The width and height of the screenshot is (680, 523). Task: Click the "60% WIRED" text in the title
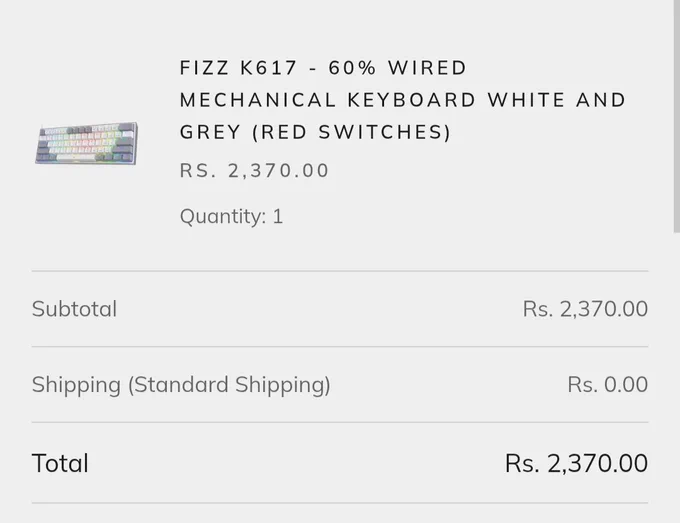[397, 68]
